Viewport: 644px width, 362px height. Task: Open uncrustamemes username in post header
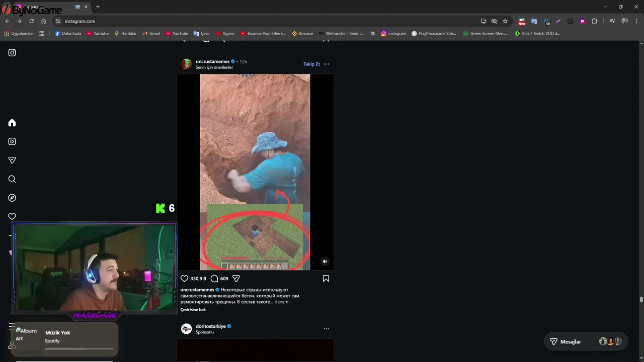[x=212, y=61]
